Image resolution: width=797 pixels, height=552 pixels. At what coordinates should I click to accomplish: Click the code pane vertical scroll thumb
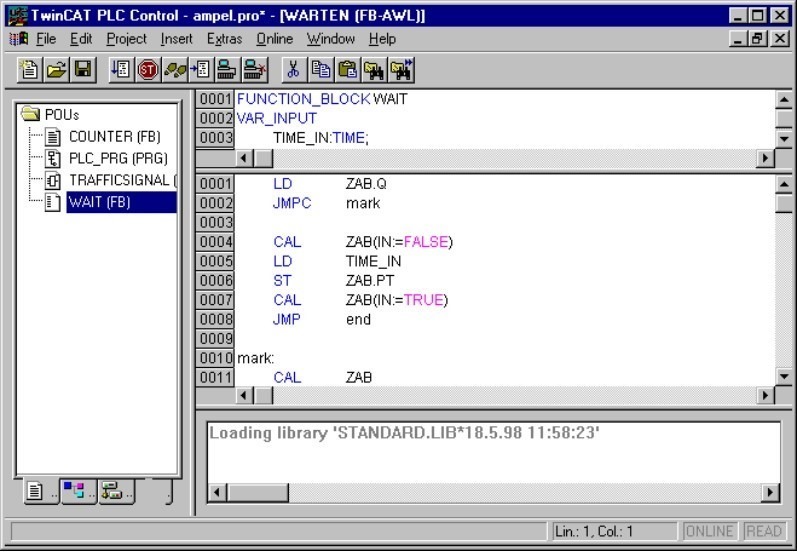[784, 203]
